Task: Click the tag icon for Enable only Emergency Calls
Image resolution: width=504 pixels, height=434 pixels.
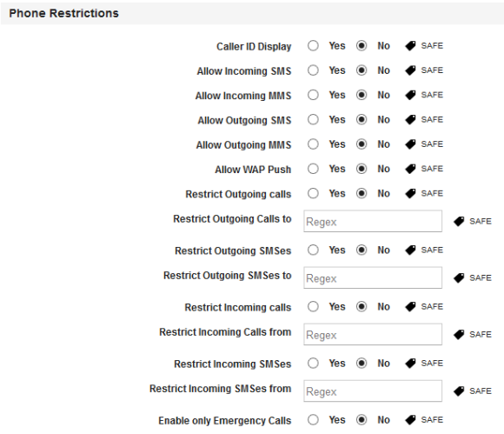Action: pyautogui.click(x=410, y=420)
